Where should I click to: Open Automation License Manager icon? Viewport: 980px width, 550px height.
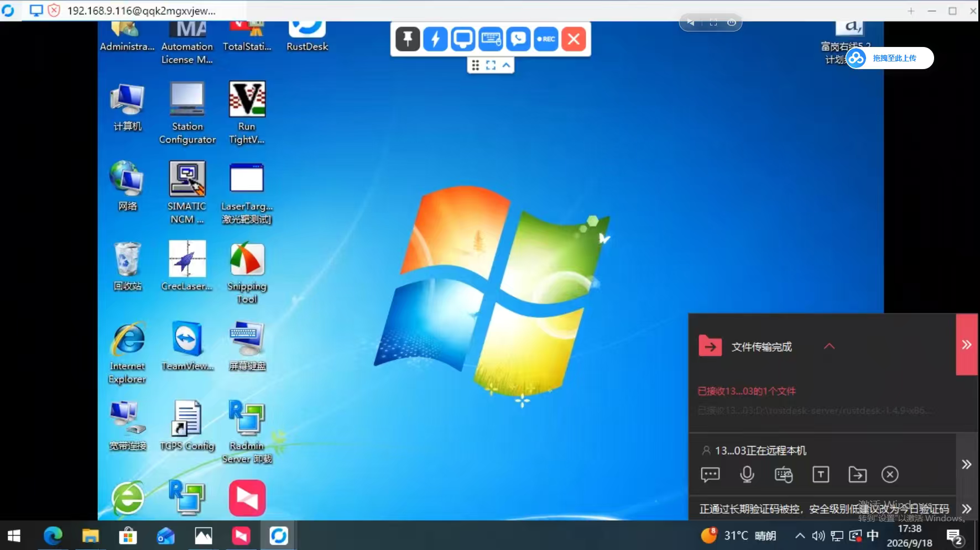pos(187,43)
